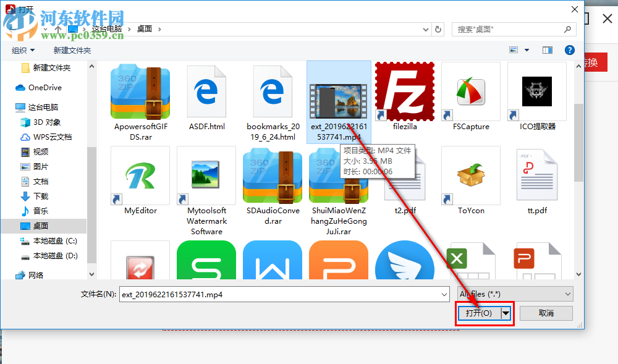Select the bookmarks_2019_6_24.html file
The image size is (618, 364).
tap(273, 103)
